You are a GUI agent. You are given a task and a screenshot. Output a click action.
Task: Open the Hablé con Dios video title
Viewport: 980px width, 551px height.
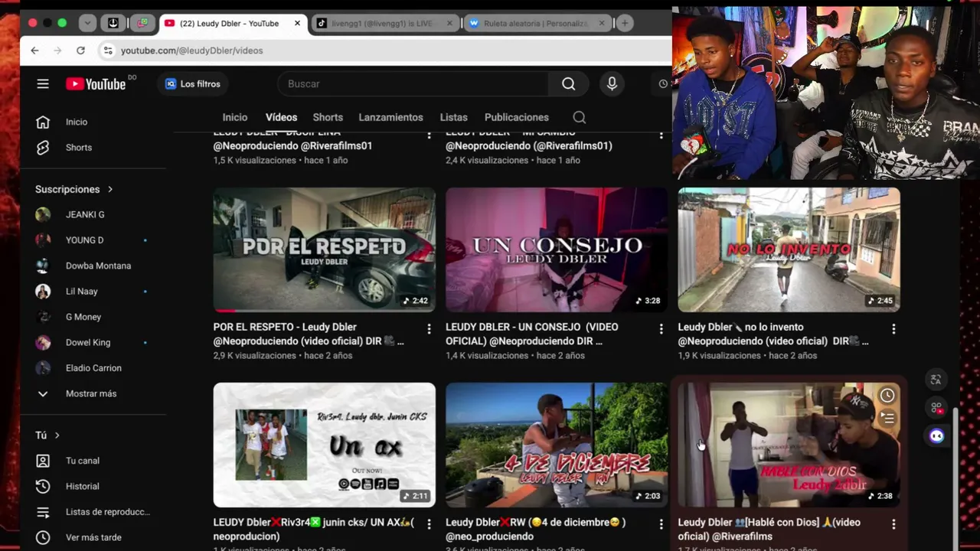[769, 529]
